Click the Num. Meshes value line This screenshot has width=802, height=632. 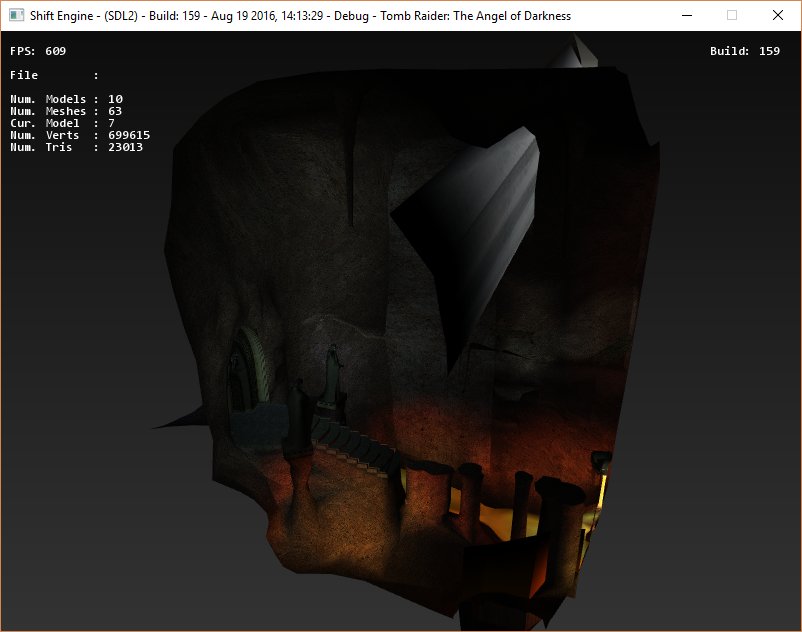click(x=66, y=111)
